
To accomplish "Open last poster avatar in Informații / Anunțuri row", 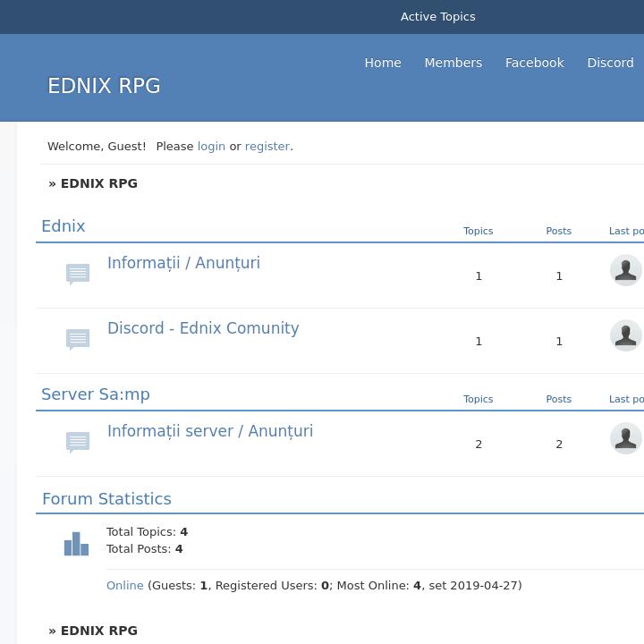I will pyautogui.click(x=625, y=270).
